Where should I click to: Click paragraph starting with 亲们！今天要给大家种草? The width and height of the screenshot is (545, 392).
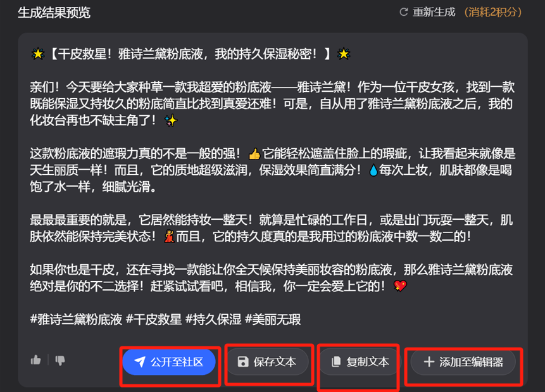[x=272, y=104]
